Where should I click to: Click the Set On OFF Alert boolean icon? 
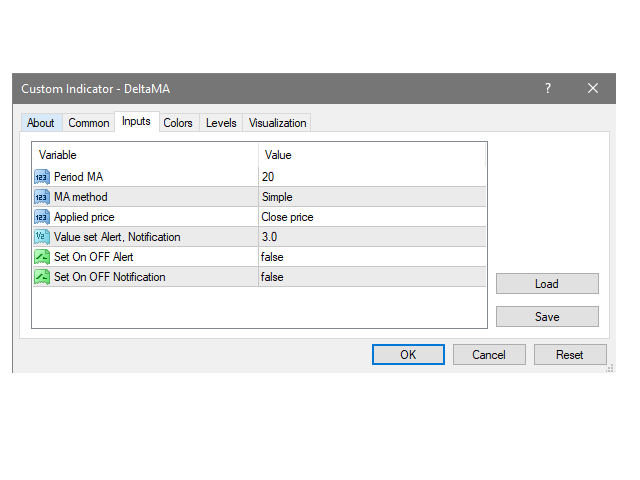point(42,257)
